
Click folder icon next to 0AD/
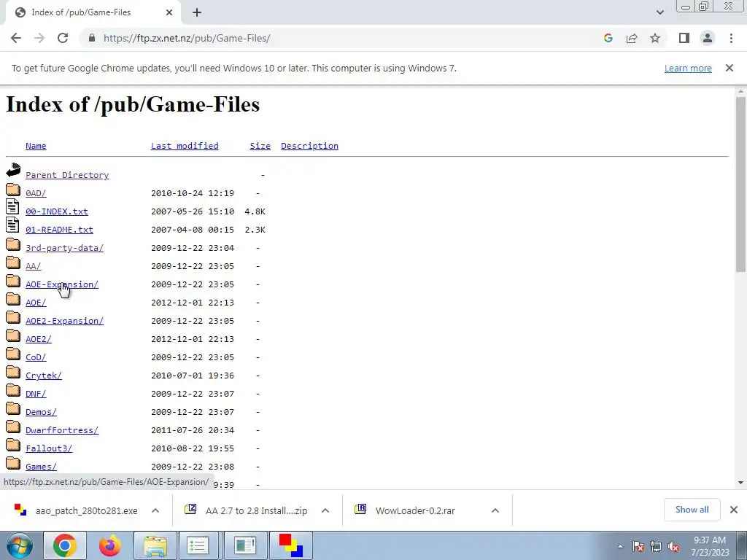coord(13,190)
